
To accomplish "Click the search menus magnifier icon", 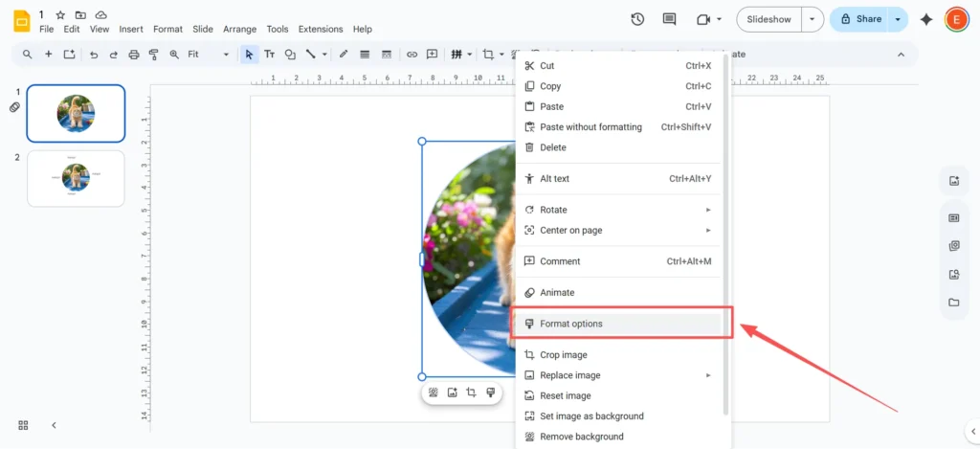I will tap(27, 55).
